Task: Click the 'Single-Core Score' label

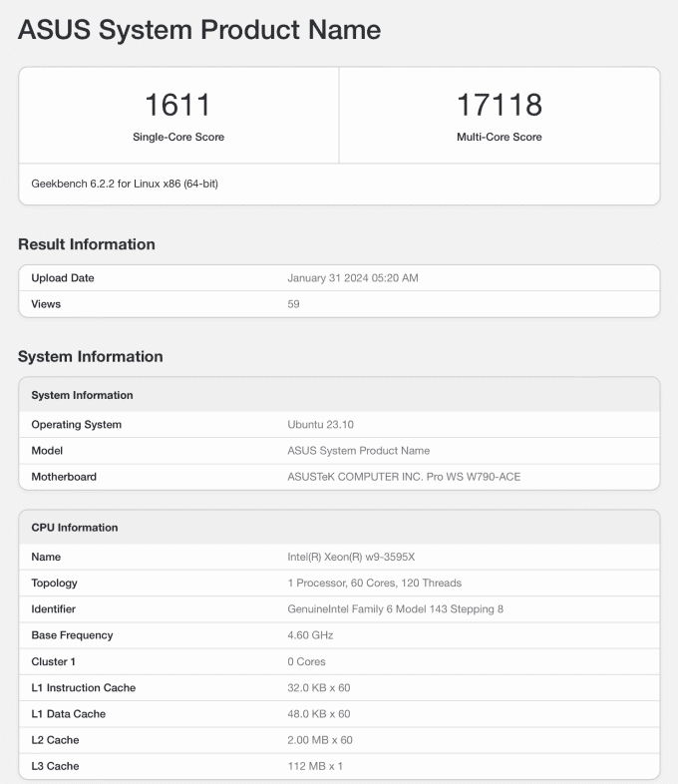Action: (178, 137)
